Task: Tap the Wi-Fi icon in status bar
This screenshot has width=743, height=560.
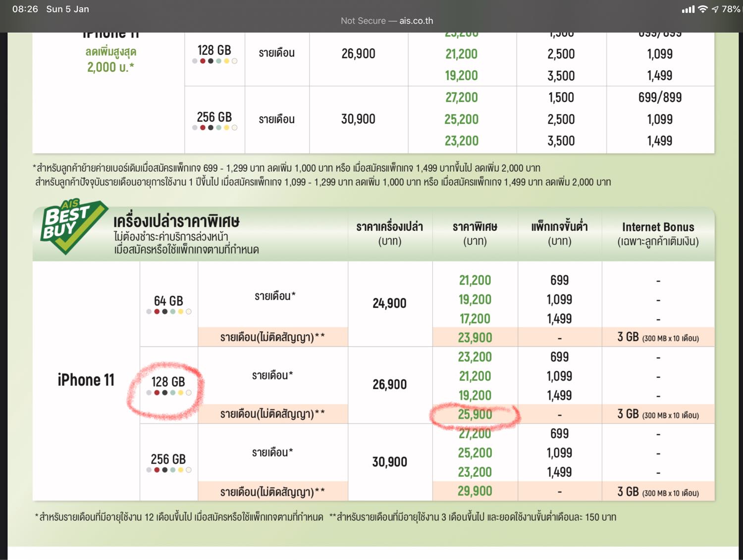Action: pyautogui.click(x=702, y=9)
